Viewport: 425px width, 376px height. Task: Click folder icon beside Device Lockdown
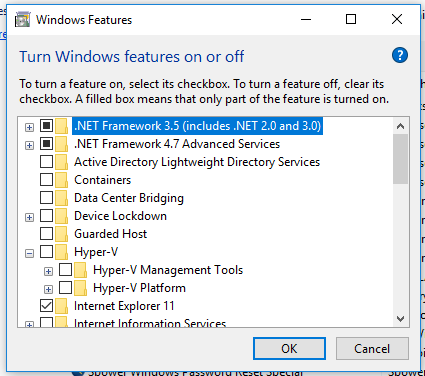61,216
